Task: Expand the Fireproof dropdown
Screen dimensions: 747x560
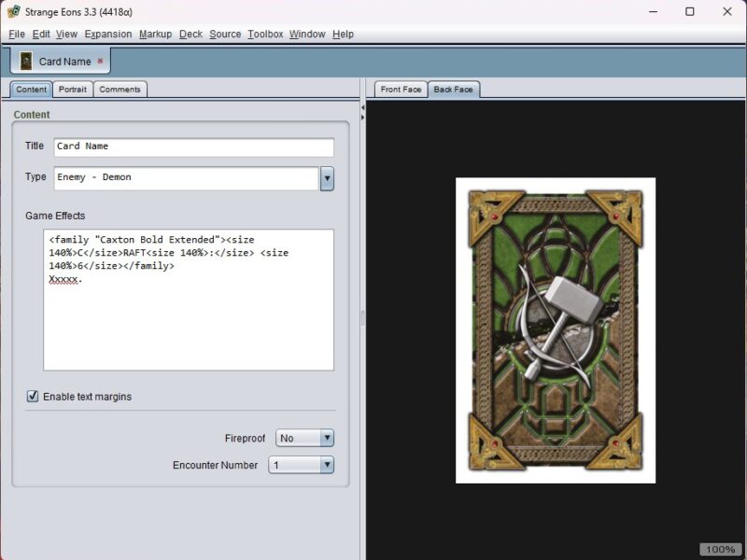Action: pos(326,438)
